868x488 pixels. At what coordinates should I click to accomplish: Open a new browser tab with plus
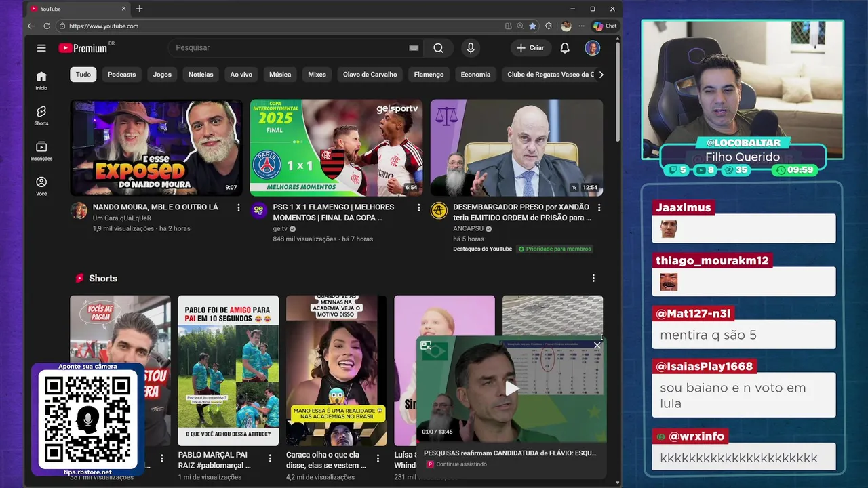[139, 9]
